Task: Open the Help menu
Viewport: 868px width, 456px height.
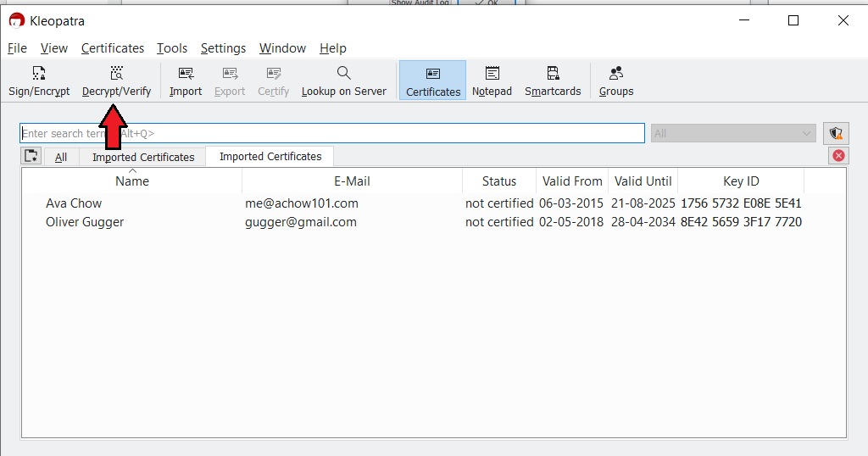Action: click(x=332, y=48)
